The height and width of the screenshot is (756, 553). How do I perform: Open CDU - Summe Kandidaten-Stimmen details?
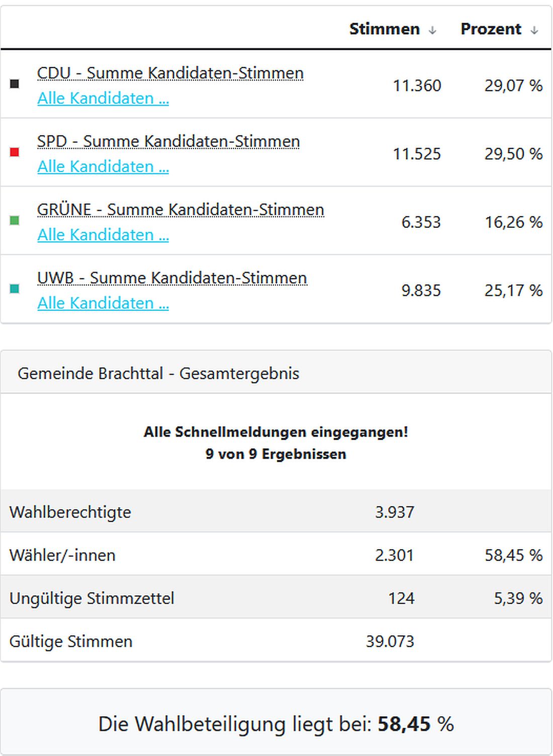(x=170, y=72)
